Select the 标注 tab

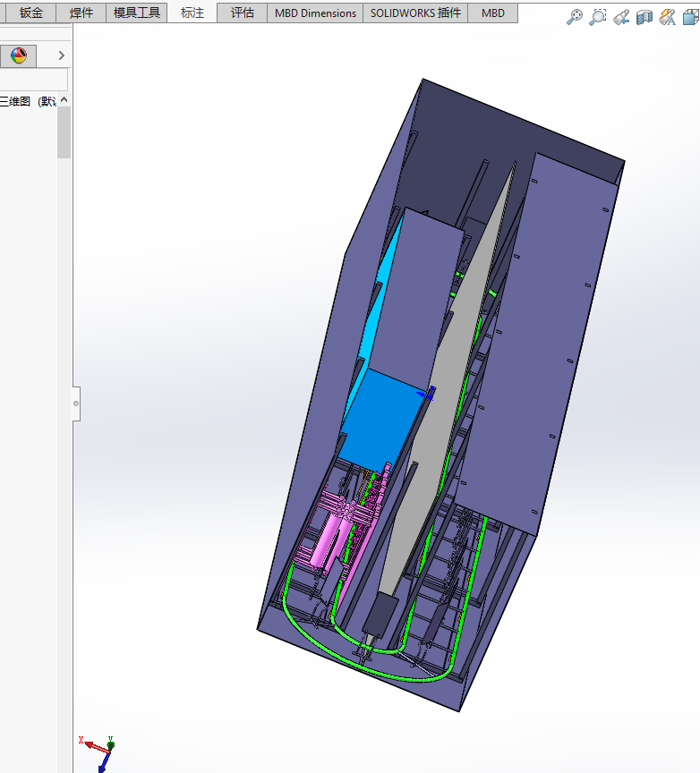[x=192, y=13]
